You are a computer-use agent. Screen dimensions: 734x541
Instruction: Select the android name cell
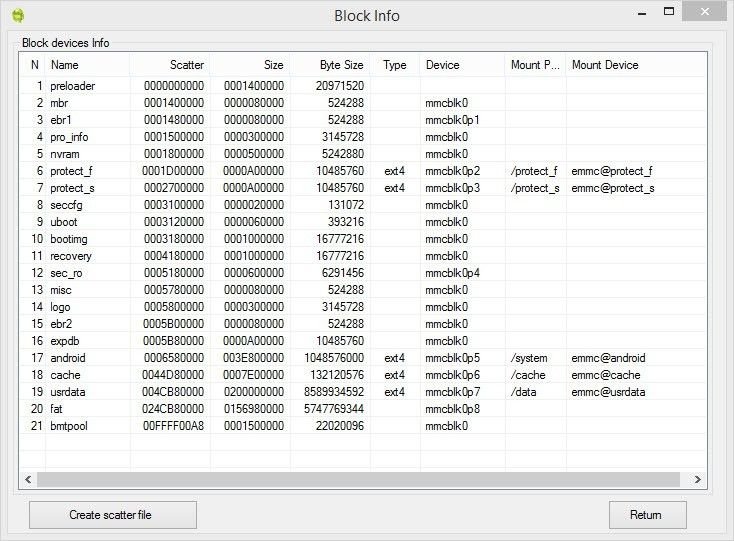68,358
